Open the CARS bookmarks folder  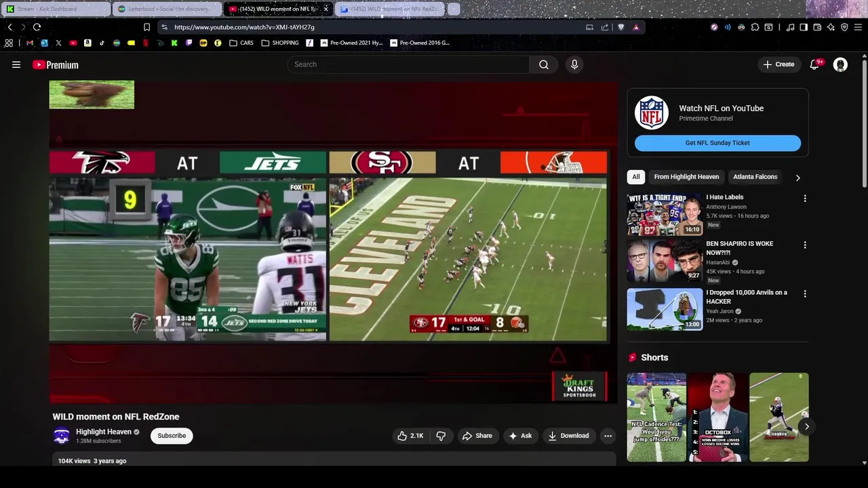coord(241,43)
